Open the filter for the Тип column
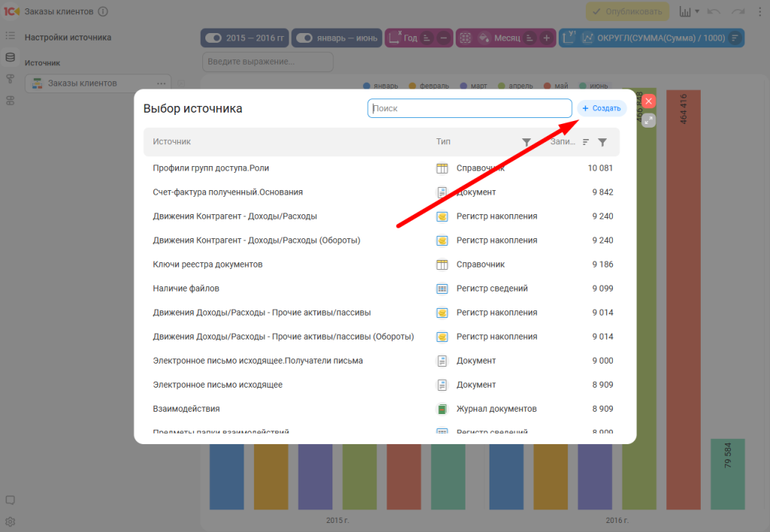The height and width of the screenshot is (532, 770). 526,142
